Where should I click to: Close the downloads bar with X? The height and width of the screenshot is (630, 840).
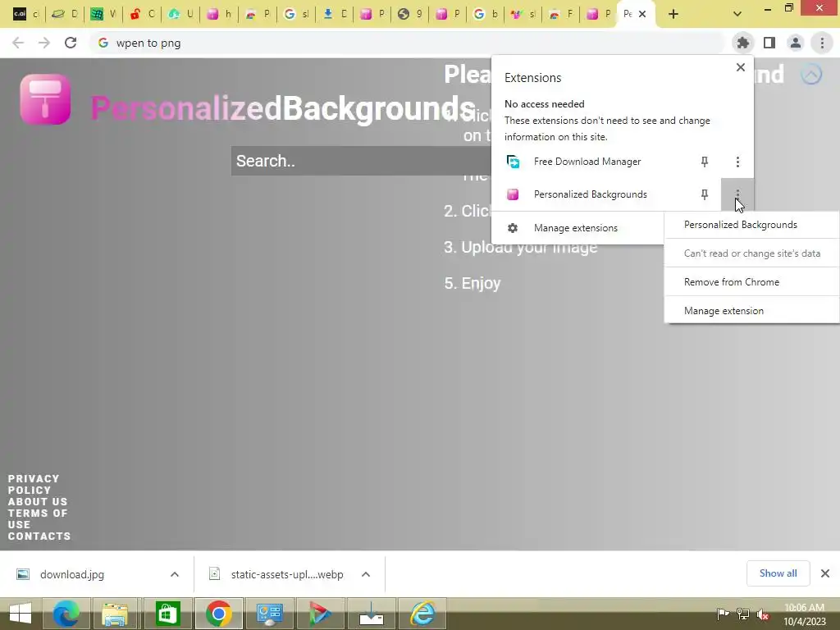pyautogui.click(x=825, y=573)
